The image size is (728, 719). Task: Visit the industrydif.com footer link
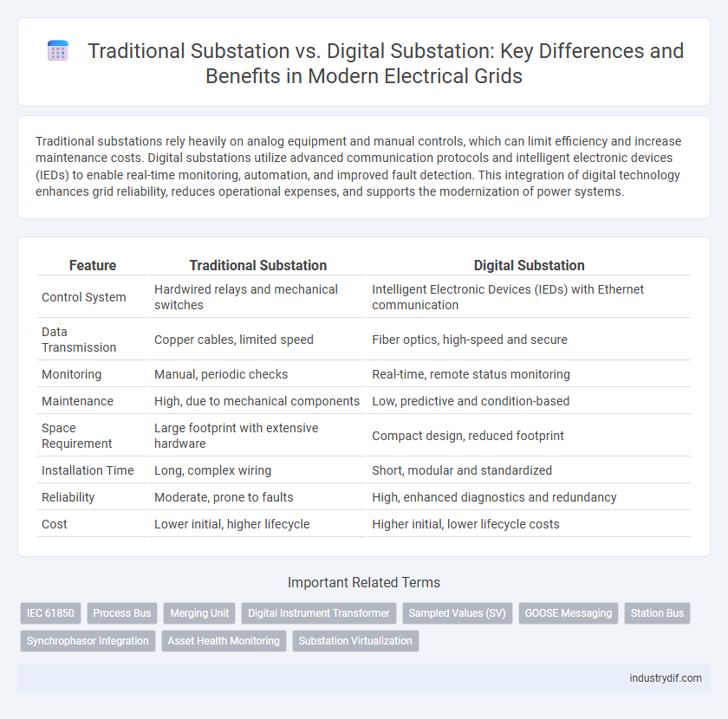[x=666, y=678]
